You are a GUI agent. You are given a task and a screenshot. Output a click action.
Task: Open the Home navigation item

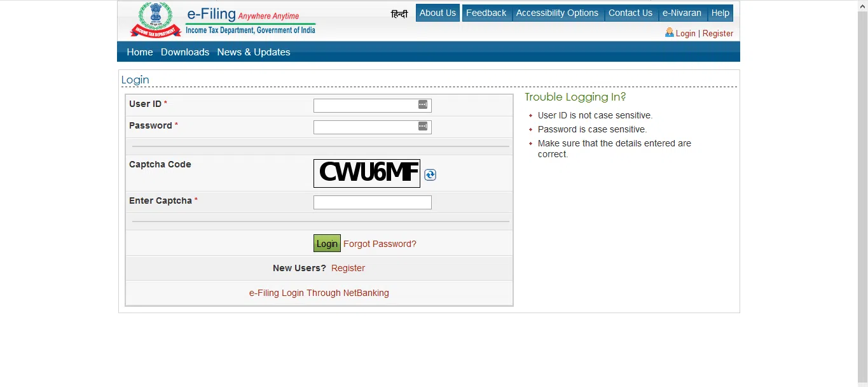pyautogui.click(x=140, y=52)
